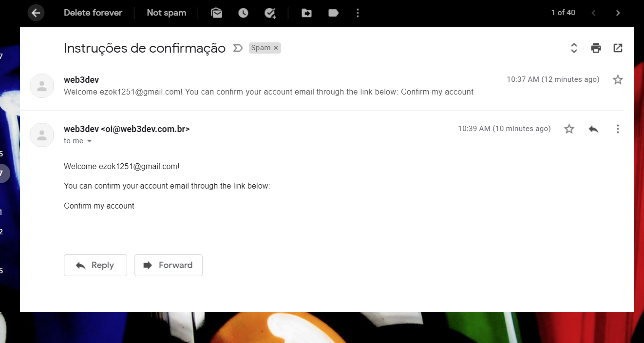The image size is (644, 343).
Task: Select the Snooze icon in the toolbar
Action: (243, 13)
